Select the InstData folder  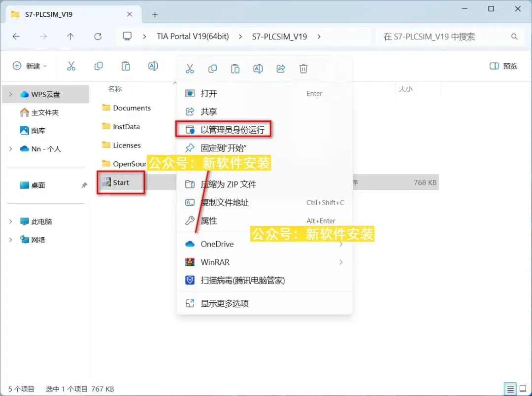[121, 127]
